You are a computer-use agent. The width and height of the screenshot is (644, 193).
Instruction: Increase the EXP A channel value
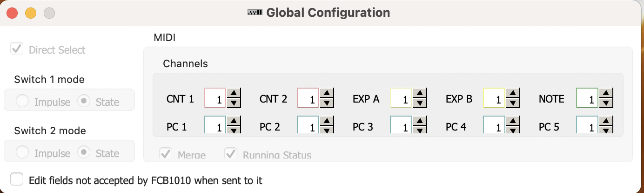(x=420, y=93)
